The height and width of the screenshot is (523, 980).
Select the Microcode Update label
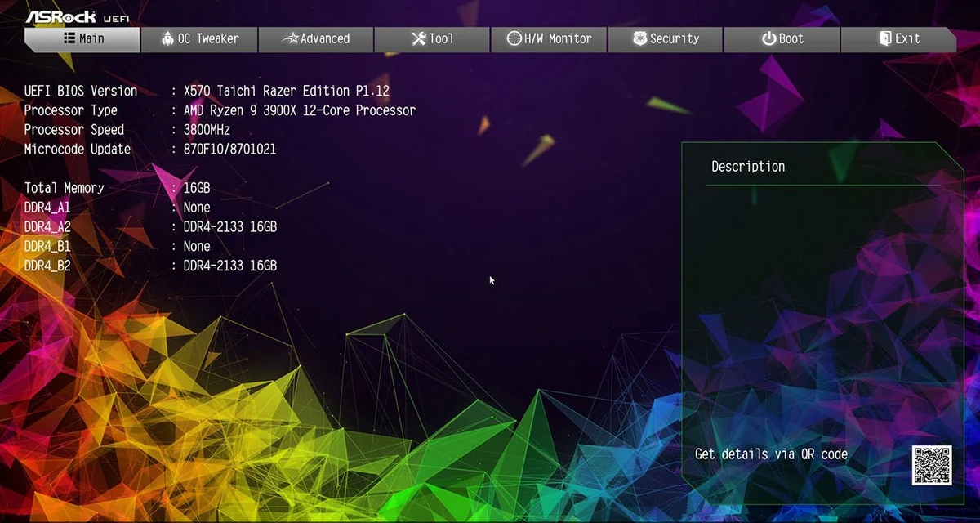tap(78, 150)
